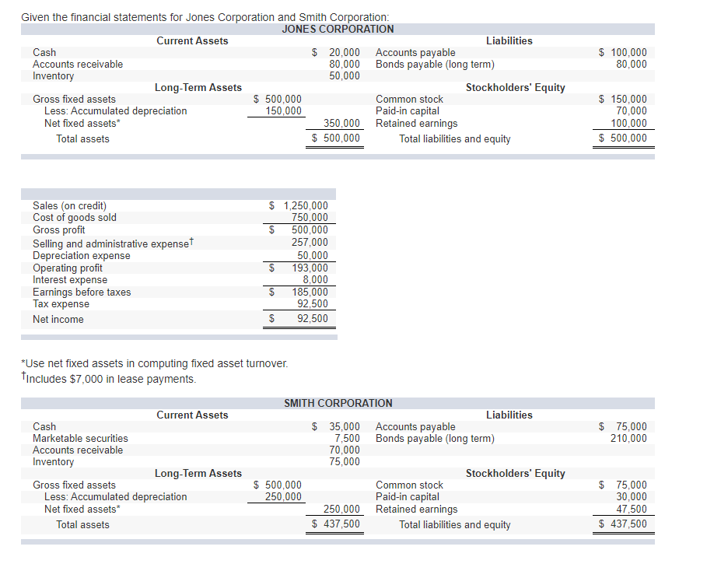
Task: Click Jones Paid-in capital 70,000
Action: [x=632, y=111]
